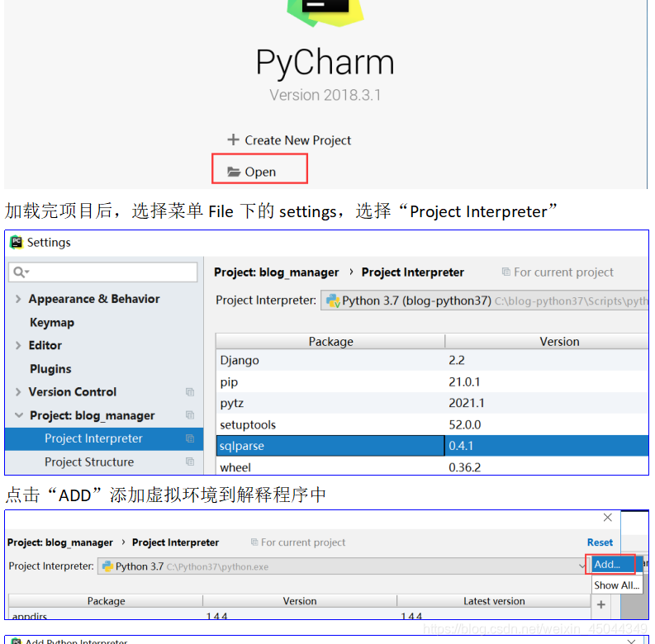
Task: Click the Settings search field
Action: click(102, 272)
